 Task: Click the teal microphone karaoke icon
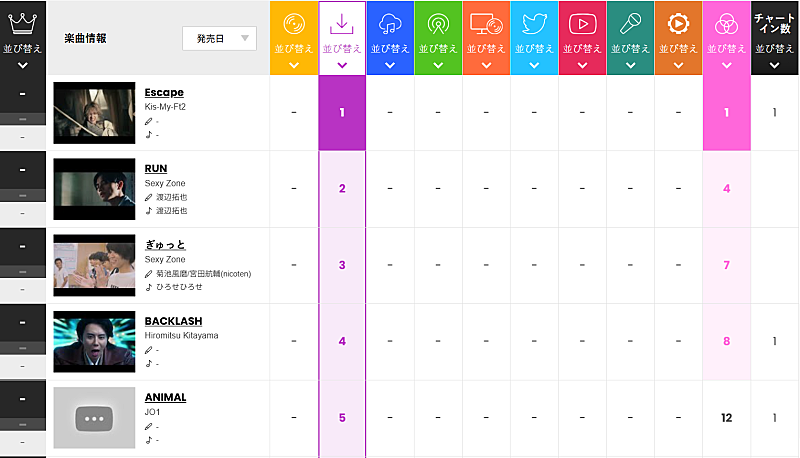(x=630, y=24)
